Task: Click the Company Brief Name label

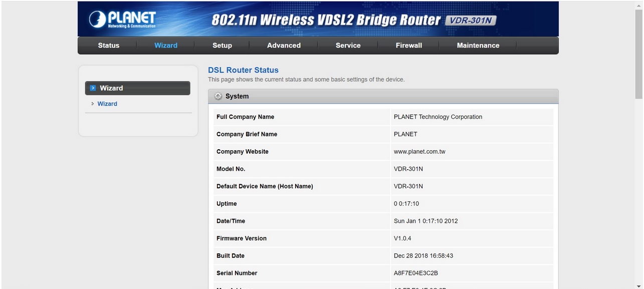Action: coord(247,134)
